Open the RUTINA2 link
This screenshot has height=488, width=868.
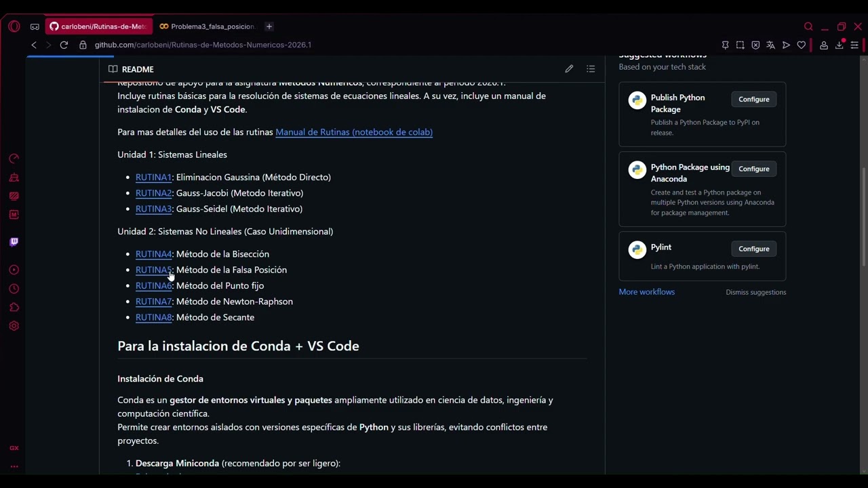coord(154,193)
